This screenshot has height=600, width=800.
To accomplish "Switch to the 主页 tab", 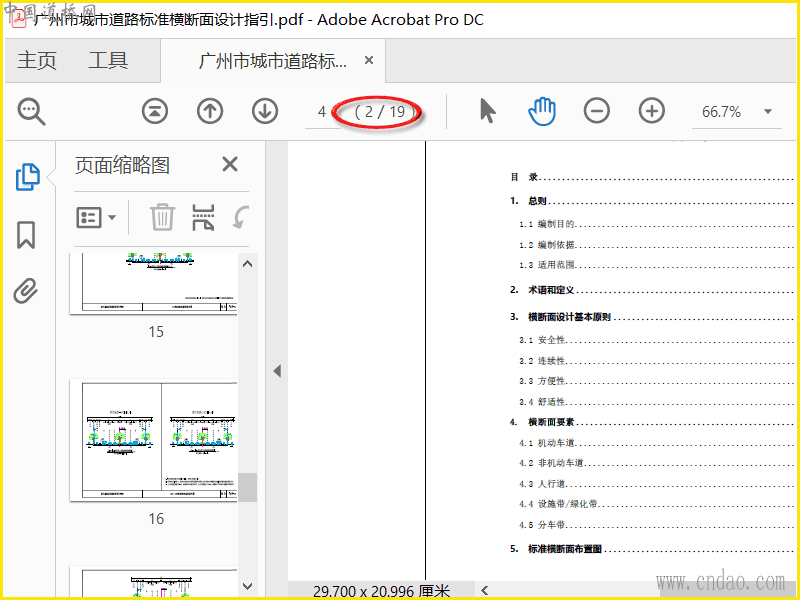I will 37,60.
